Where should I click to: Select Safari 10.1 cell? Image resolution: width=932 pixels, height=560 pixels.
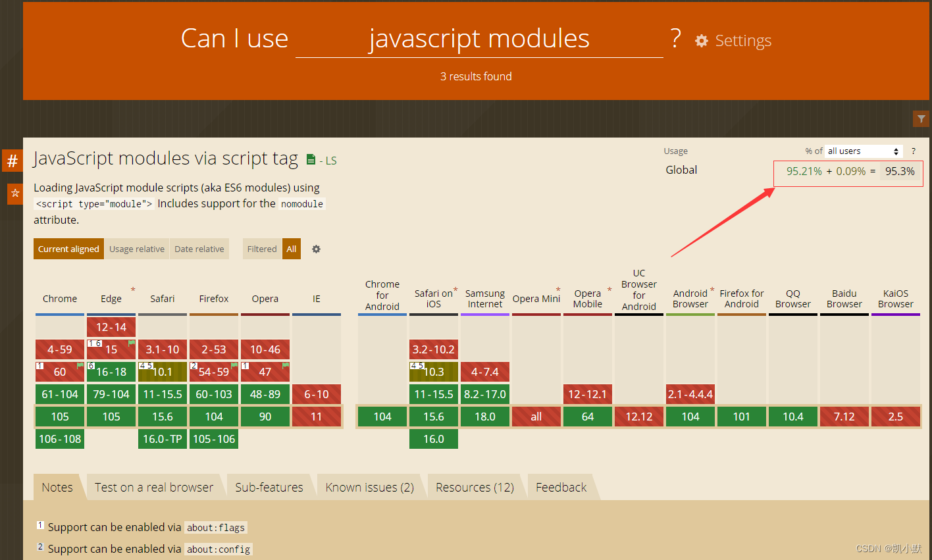(x=163, y=372)
